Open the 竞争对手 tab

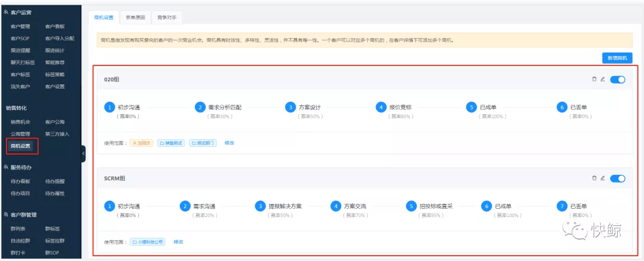(x=167, y=18)
